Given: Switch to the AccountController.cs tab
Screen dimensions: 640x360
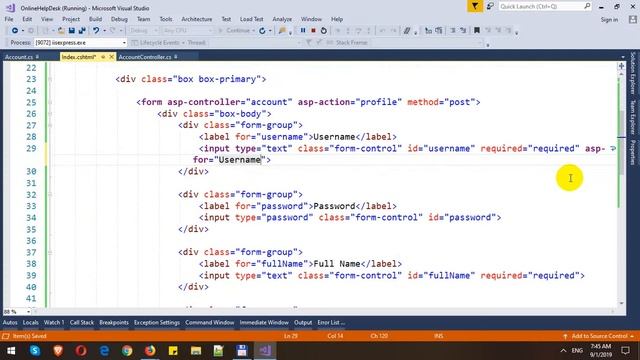Looking at the screenshot, I should [145, 57].
